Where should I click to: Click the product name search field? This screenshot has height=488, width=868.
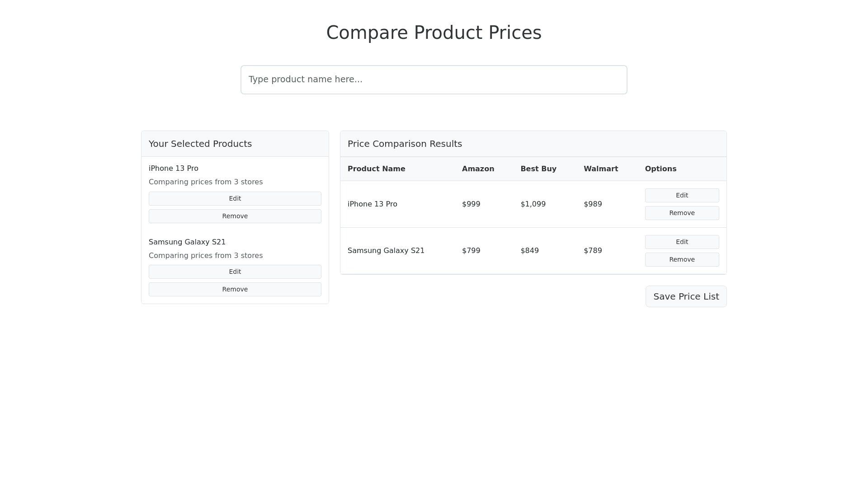[x=434, y=80]
